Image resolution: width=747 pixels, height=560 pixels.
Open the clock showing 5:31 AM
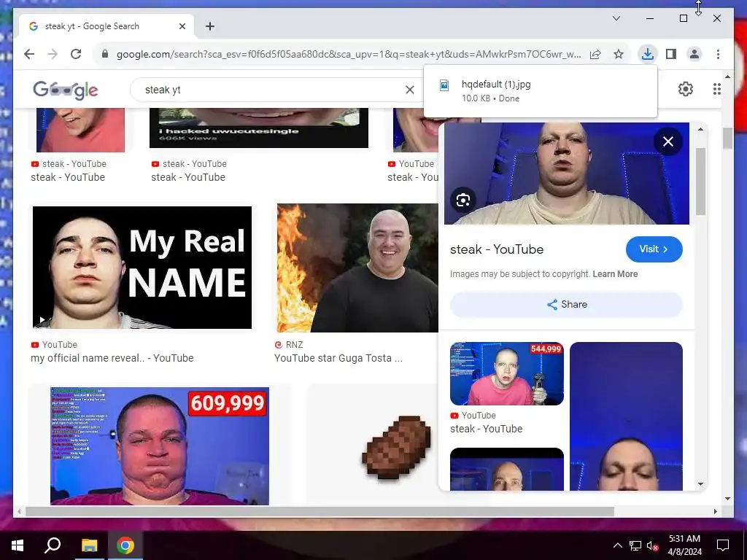click(x=684, y=545)
